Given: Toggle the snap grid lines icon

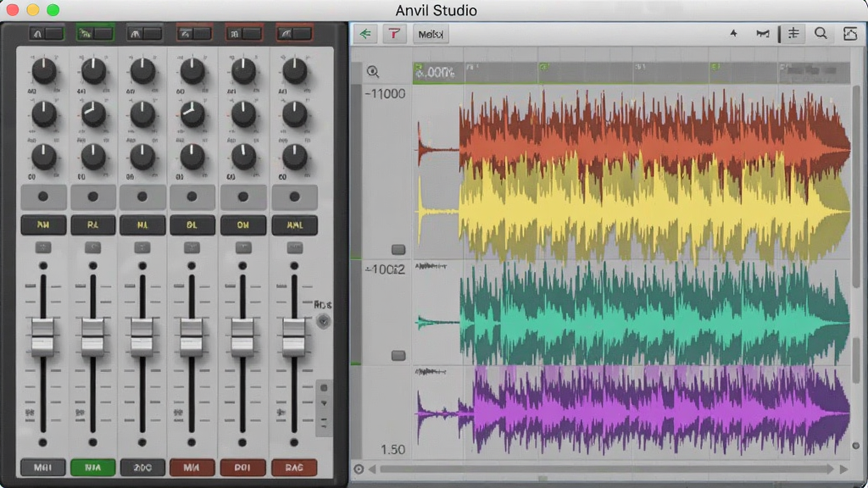Looking at the screenshot, I should [793, 33].
